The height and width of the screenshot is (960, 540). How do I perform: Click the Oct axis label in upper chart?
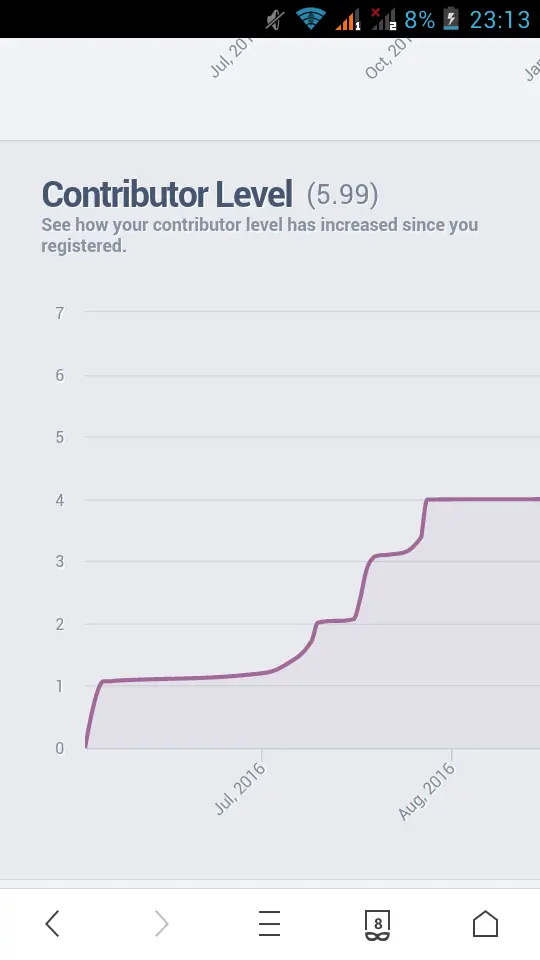coord(388,59)
